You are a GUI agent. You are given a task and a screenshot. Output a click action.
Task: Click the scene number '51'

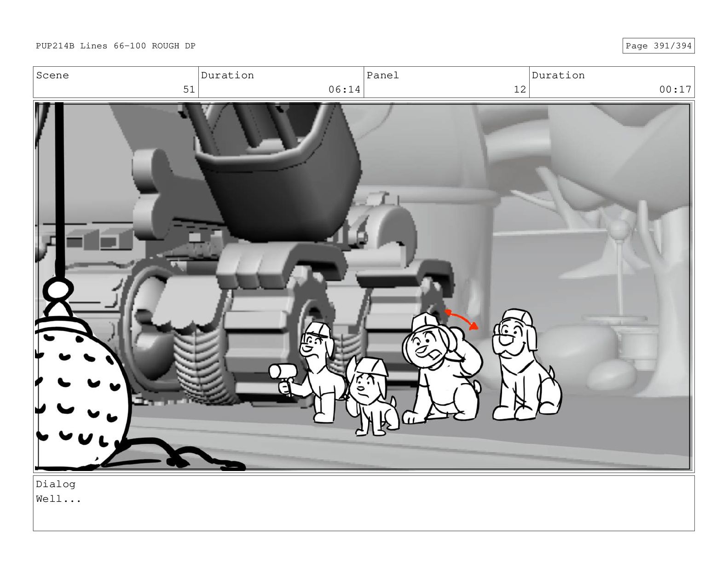point(189,89)
